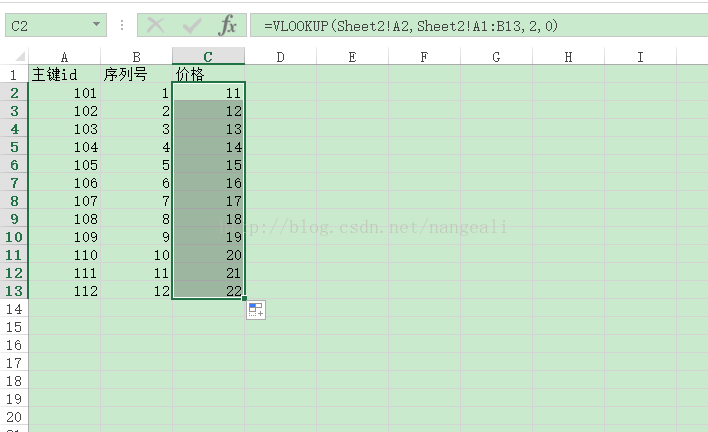The height and width of the screenshot is (432, 708).
Task: Click the cell with value 103
Action: click(65, 129)
